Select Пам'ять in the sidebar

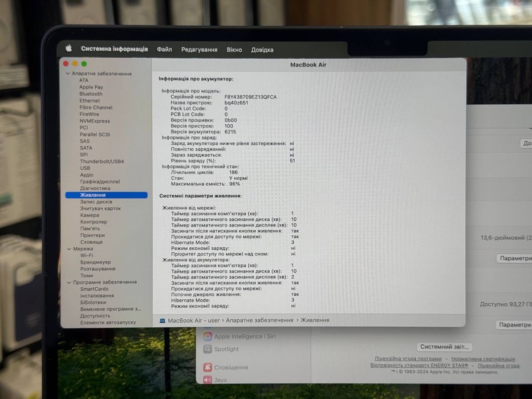click(x=90, y=229)
